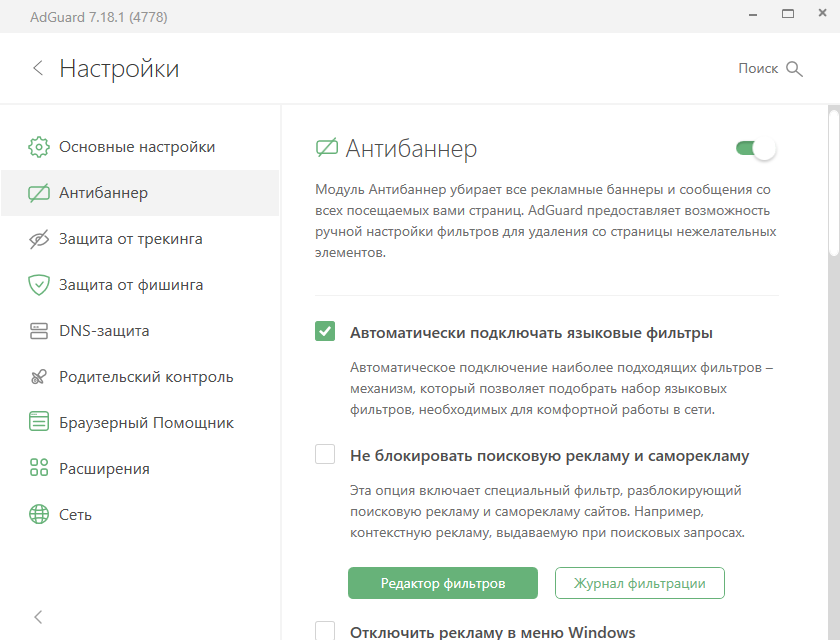Check Отключить рекламу в меню Windows
The image size is (840, 640).
[x=325, y=630]
